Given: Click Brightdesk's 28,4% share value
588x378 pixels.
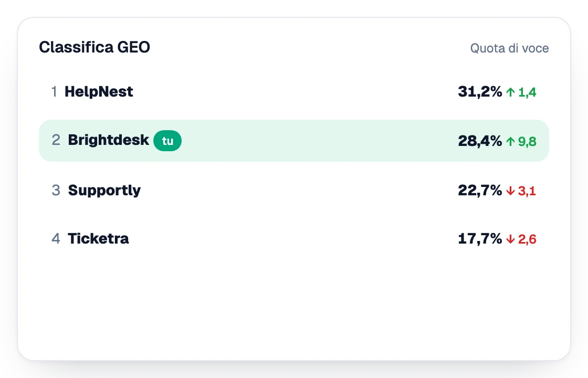Looking at the screenshot, I should (480, 141).
